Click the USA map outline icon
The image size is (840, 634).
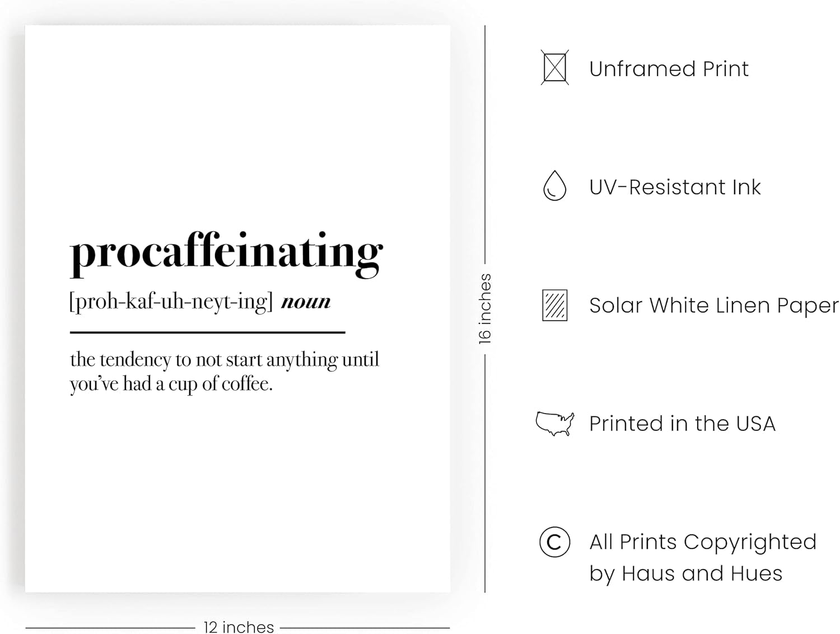click(554, 424)
